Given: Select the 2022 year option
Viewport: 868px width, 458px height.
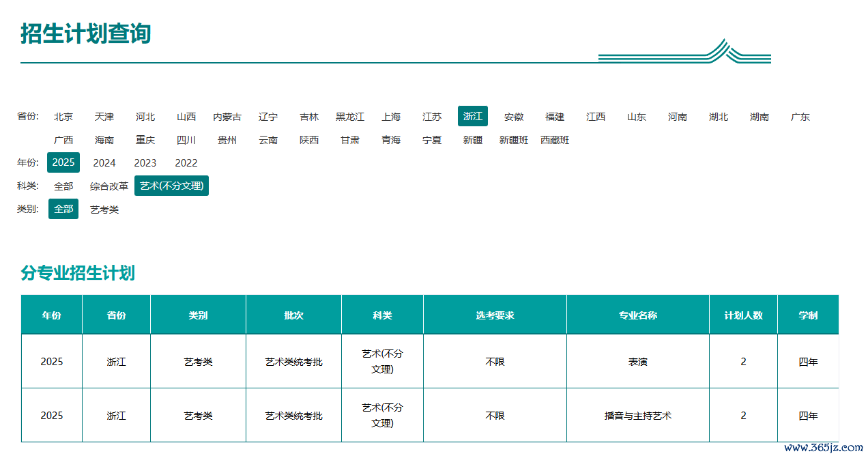Looking at the screenshot, I should point(186,162).
